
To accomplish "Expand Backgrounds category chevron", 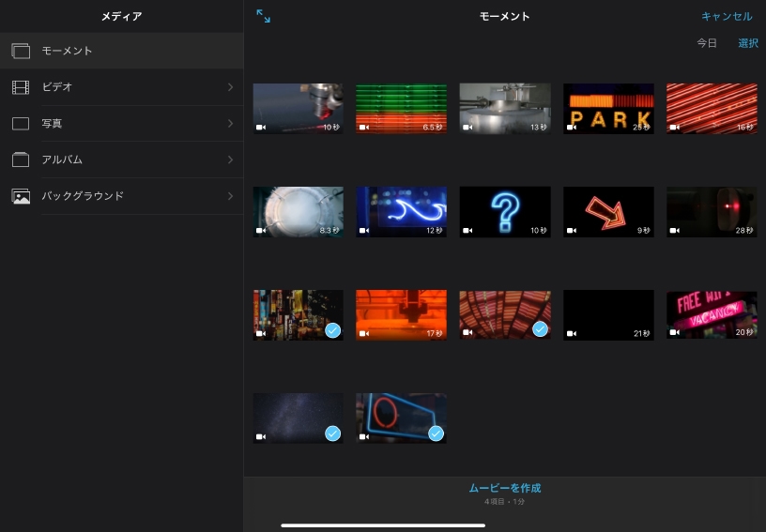I will (230, 196).
